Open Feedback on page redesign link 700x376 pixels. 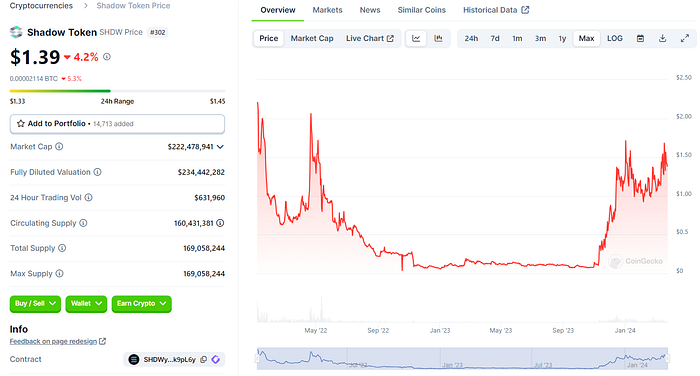coord(53,341)
